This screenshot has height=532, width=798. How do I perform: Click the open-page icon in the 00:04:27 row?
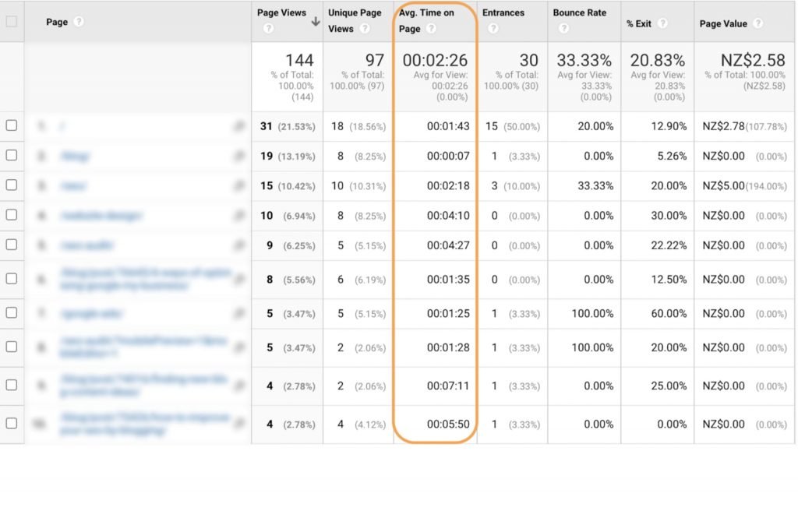point(238,245)
